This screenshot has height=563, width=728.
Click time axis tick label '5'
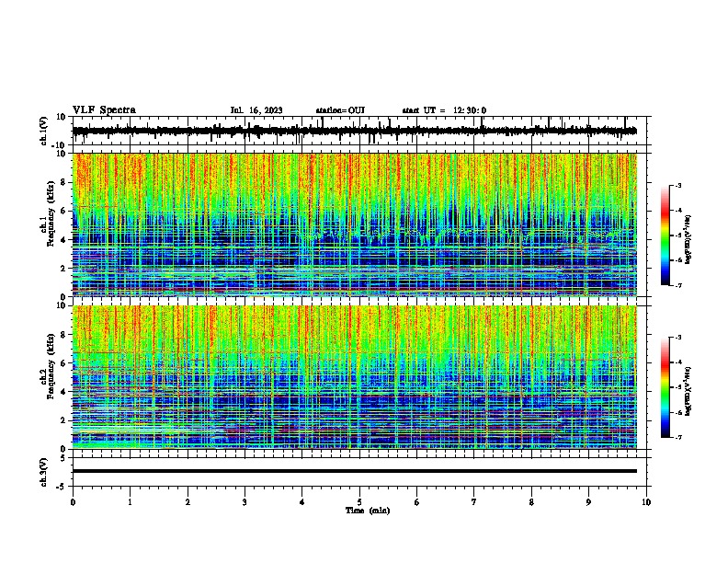point(359,502)
